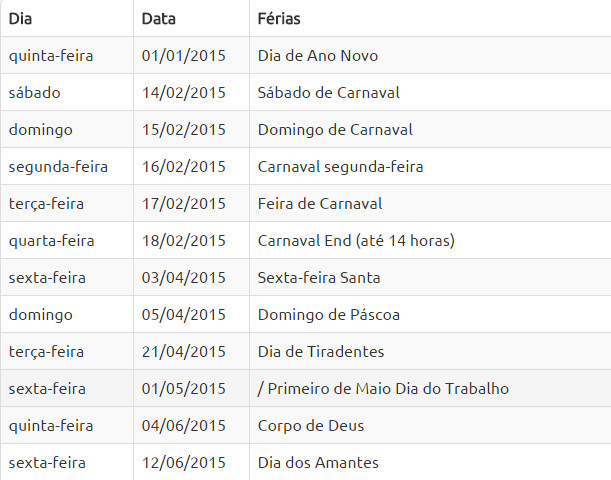Select 'Carnaval End (até 14 horas)' cell
This screenshot has width=611, height=480.
point(356,241)
